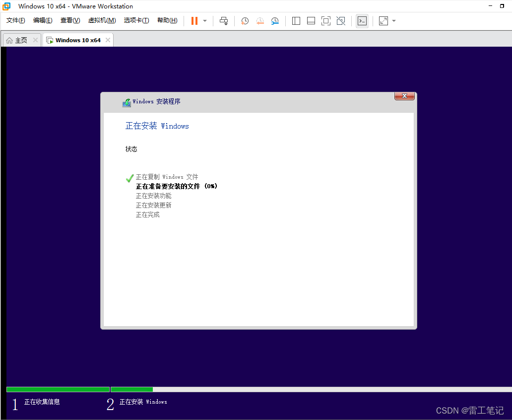Click the send Ctrl+Alt+Del icon
512x420 pixels.
(x=224, y=21)
